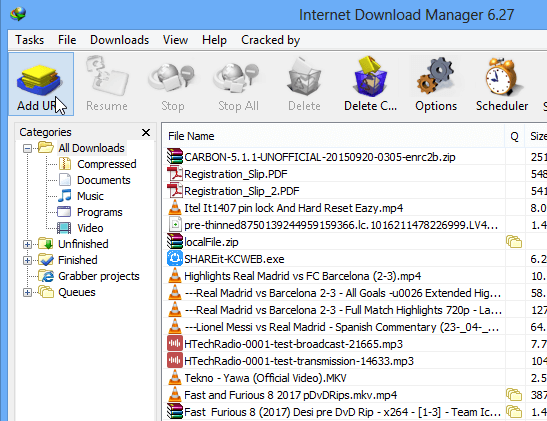547x421 pixels.
Task: Select the All Goals Extended Highlights entry
Action: [343, 293]
